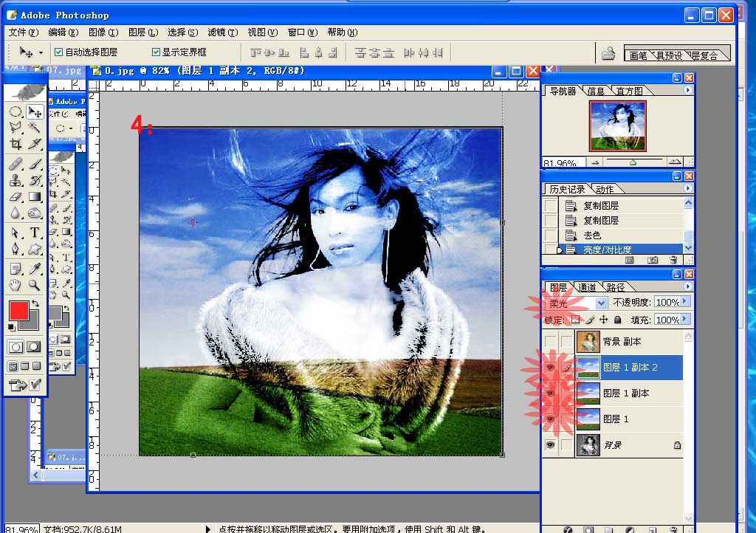Select the Elliptical Marquee tool
The height and width of the screenshot is (533, 756).
16,111
